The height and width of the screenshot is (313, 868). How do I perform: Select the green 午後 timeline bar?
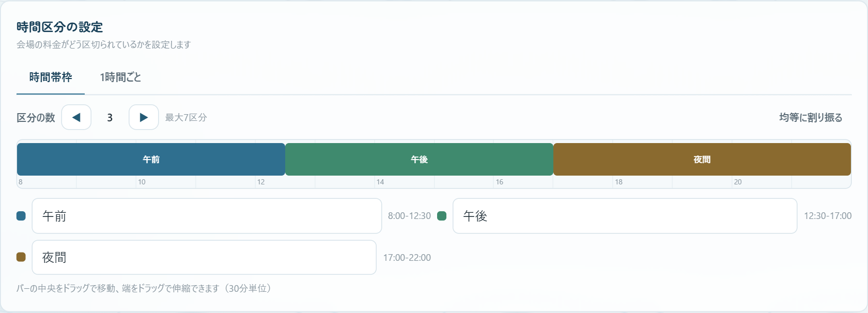click(x=419, y=159)
